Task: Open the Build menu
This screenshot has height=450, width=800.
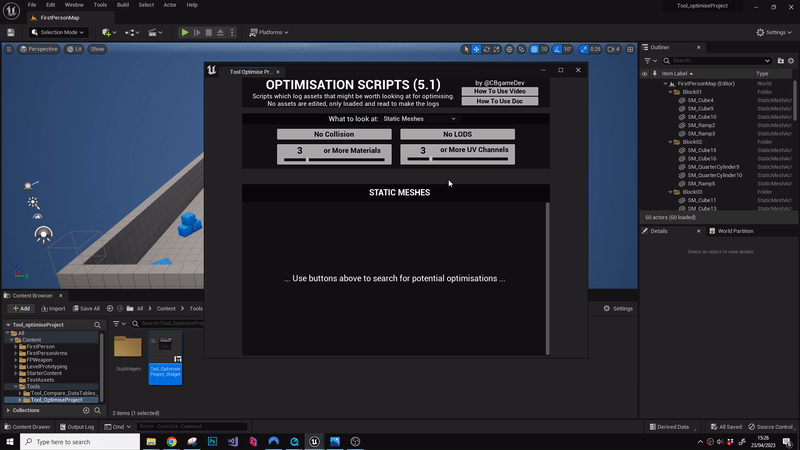Action: pos(122,5)
